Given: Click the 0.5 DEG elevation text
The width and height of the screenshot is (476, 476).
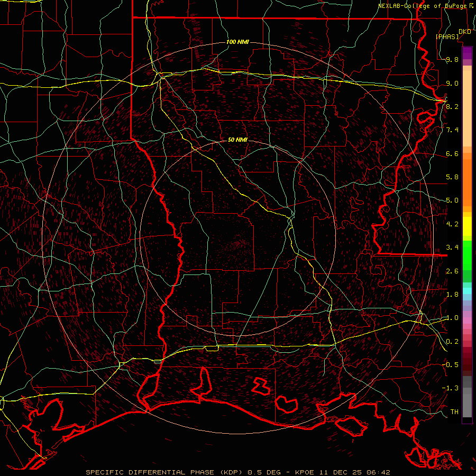Looking at the screenshot, I should [264, 472].
